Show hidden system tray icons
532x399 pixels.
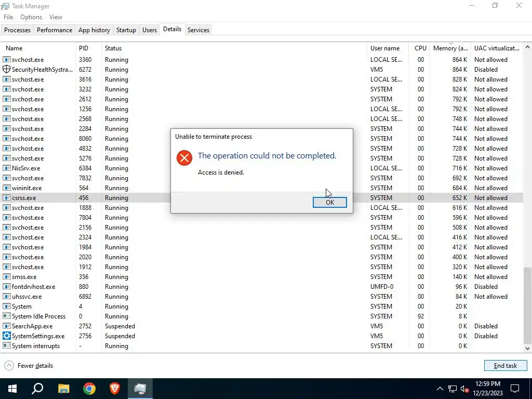coord(440,389)
